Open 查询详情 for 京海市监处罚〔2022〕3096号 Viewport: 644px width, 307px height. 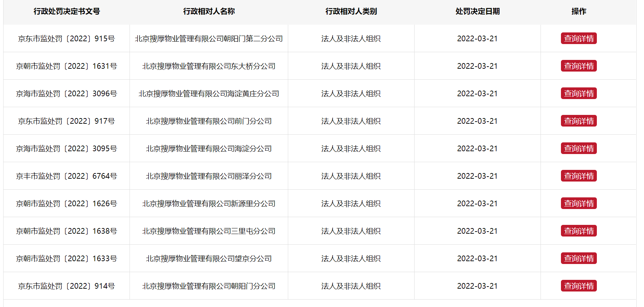click(579, 93)
